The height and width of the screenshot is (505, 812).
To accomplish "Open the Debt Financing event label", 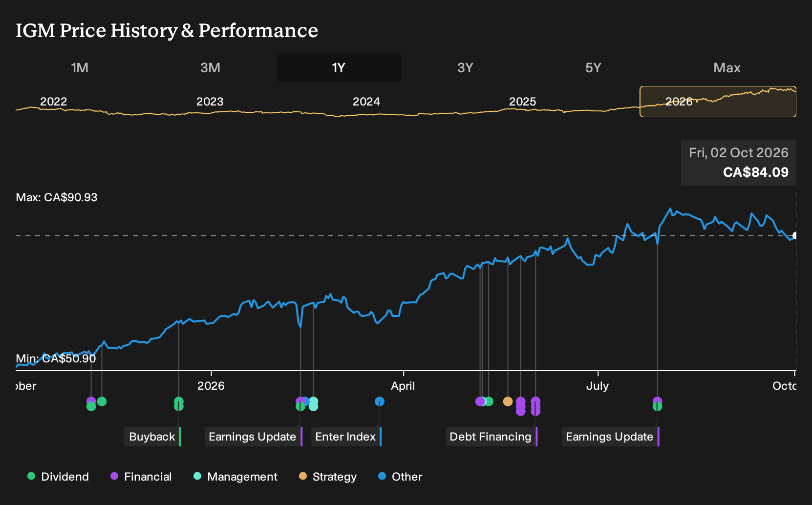I will point(491,437).
